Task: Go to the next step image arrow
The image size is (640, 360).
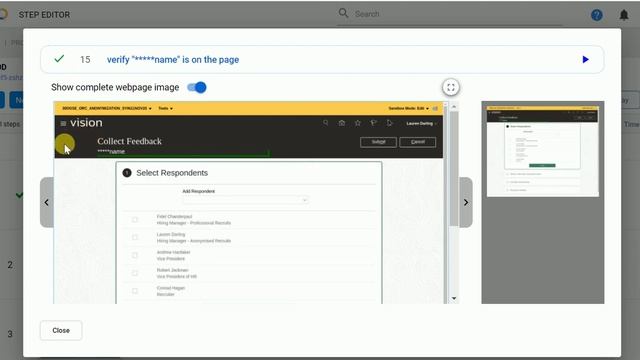Action: 466,202
